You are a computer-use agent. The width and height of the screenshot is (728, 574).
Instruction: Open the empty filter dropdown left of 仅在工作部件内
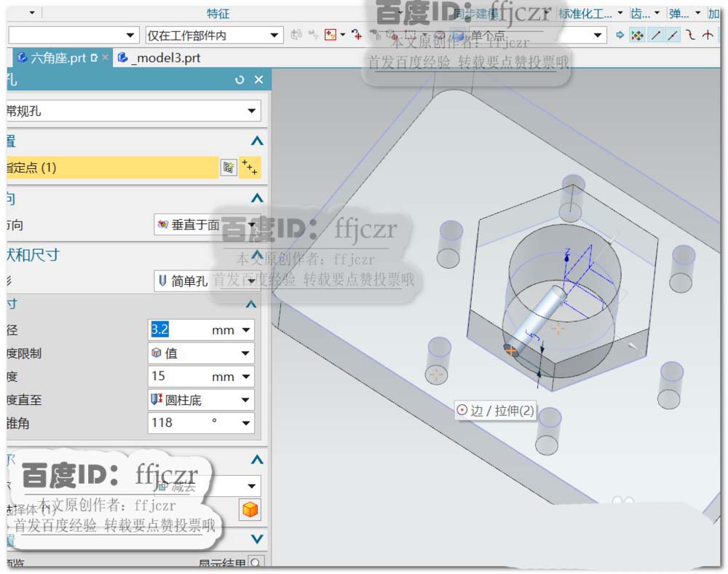73,35
